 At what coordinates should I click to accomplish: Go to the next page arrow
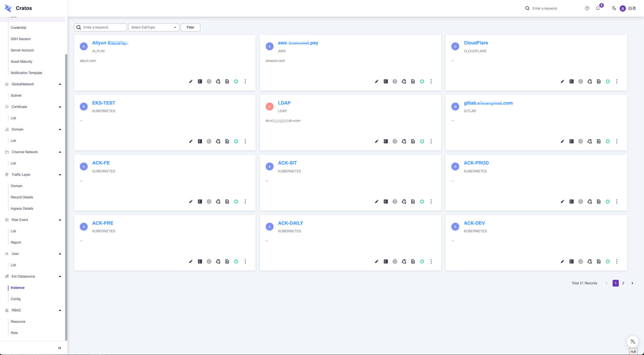[632, 283]
